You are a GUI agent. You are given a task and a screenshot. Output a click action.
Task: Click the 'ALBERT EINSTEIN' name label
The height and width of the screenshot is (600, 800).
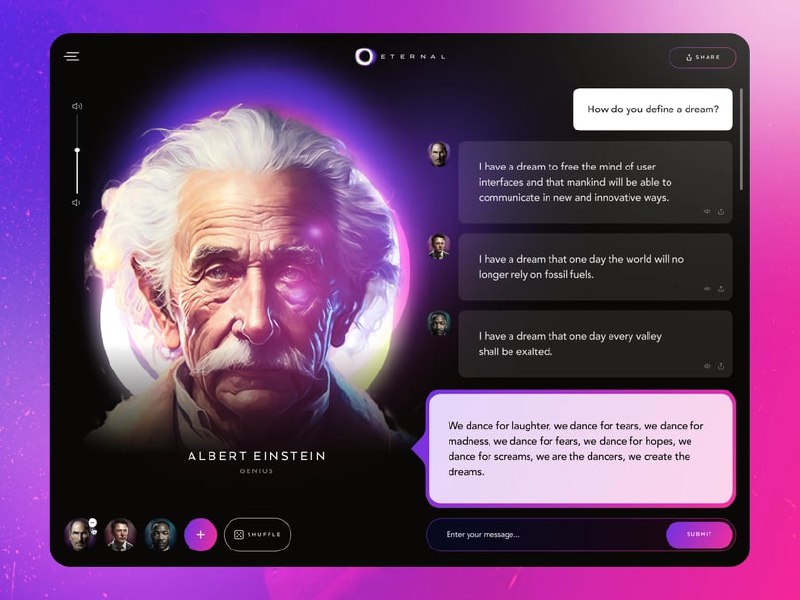pyautogui.click(x=257, y=456)
